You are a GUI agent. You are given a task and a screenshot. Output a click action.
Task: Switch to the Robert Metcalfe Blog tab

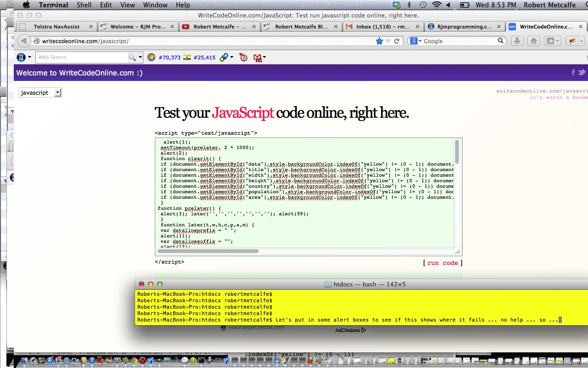click(x=301, y=27)
